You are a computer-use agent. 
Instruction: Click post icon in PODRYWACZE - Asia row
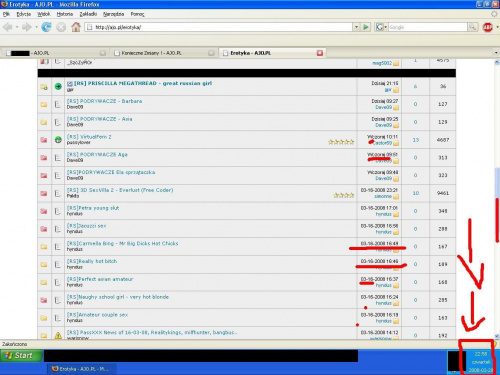point(58,122)
